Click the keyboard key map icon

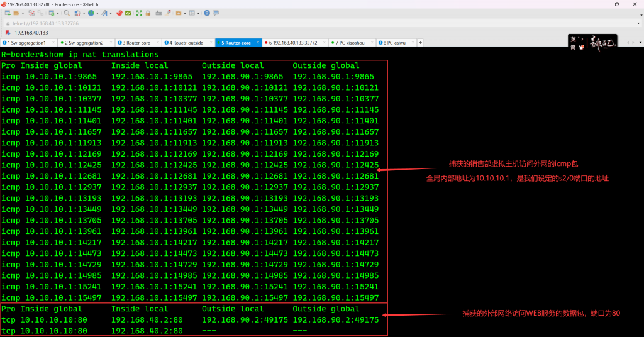click(158, 13)
